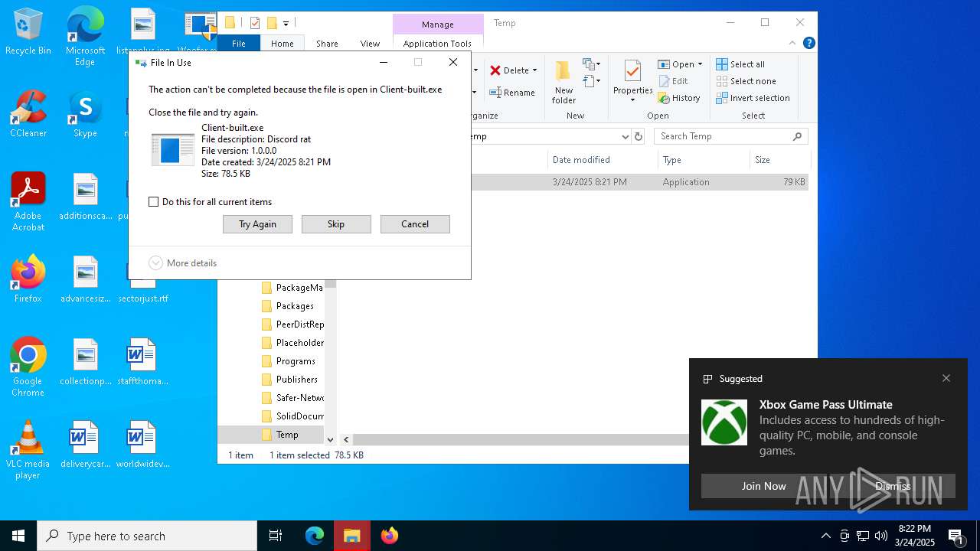Screen dimensions: 980x551
Task: Open the Properties dropdown arrow
Action: coord(632,100)
